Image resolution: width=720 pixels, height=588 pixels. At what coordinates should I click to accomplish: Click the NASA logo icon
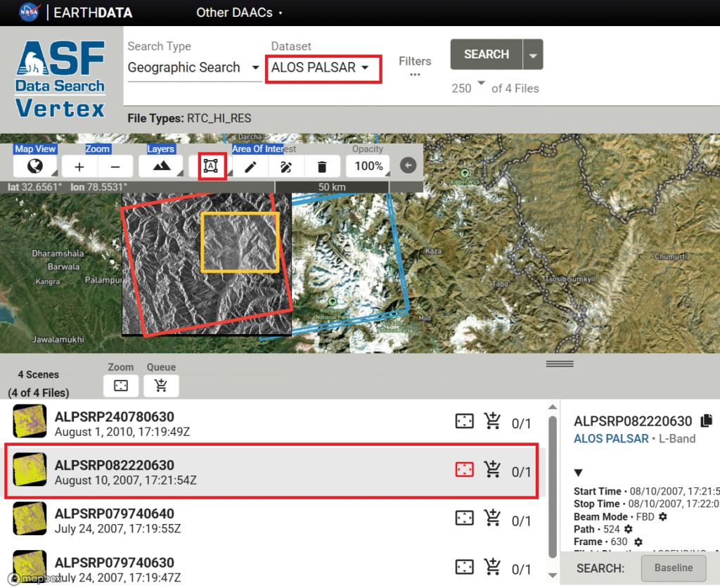tap(30, 13)
